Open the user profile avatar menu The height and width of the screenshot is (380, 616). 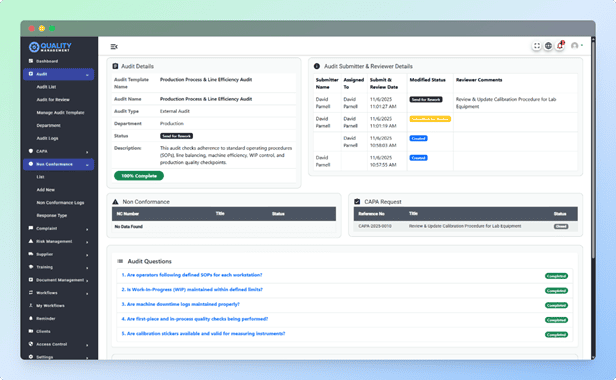[575, 46]
